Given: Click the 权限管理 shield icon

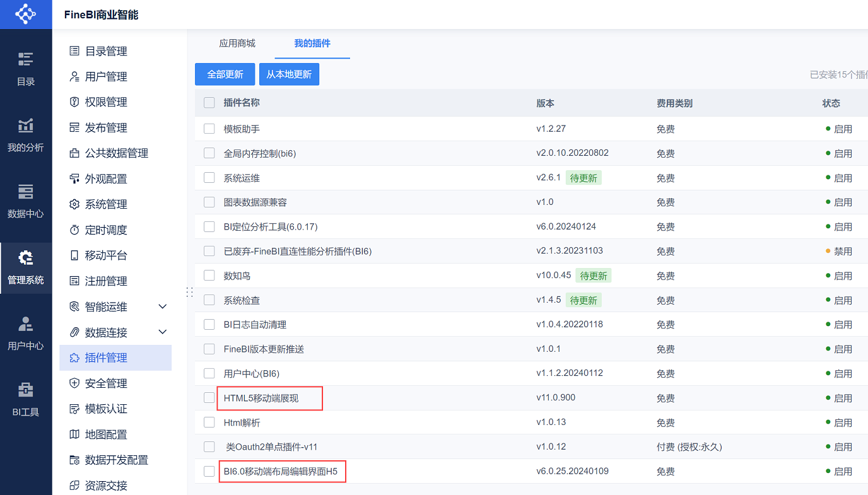Looking at the screenshot, I should [x=74, y=102].
